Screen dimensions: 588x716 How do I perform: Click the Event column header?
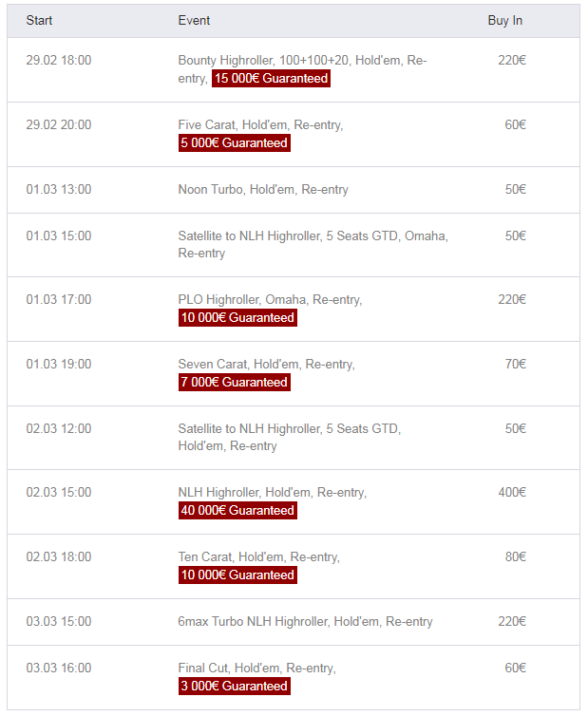pyautogui.click(x=194, y=21)
